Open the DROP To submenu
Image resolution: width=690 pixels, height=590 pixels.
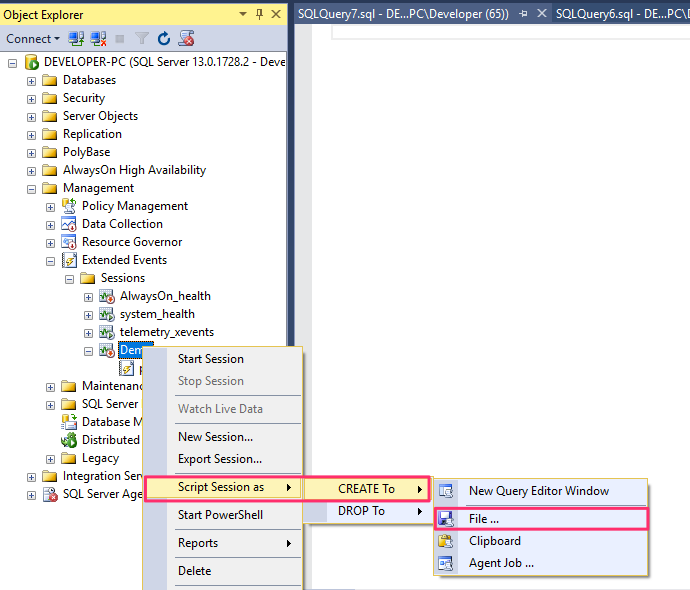(x=366, y=511)
